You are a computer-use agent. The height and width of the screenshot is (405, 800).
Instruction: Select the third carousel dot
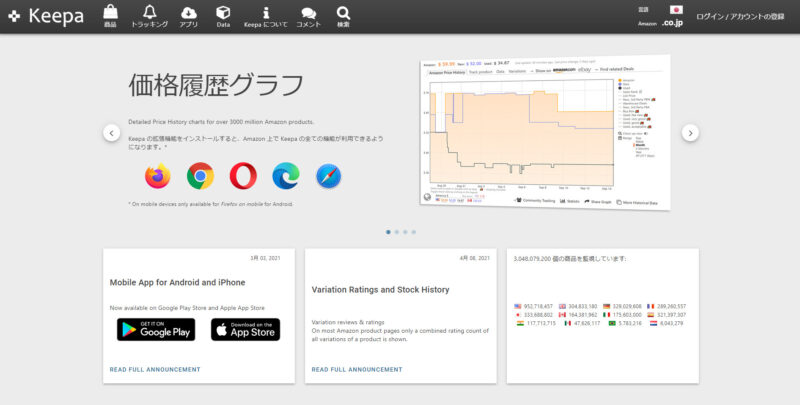coord(405,232)
